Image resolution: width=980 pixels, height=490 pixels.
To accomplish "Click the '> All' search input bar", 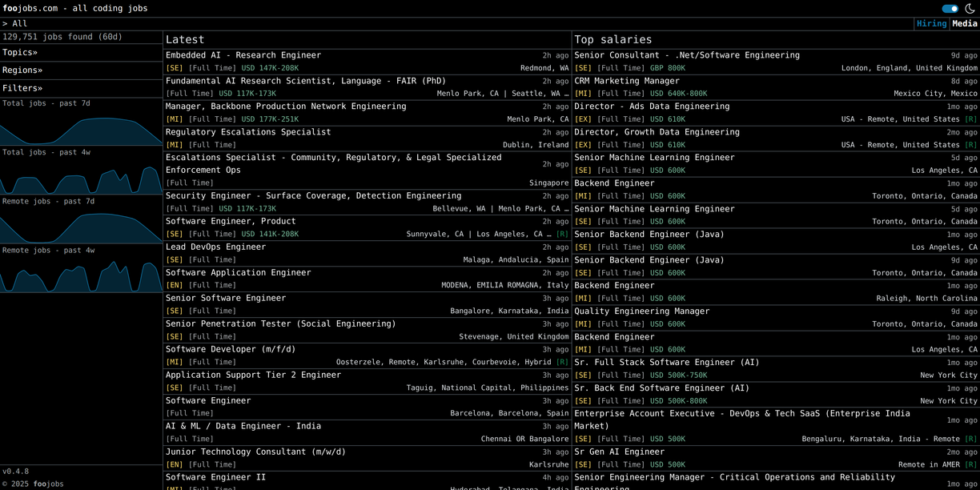I will (400, 24).
